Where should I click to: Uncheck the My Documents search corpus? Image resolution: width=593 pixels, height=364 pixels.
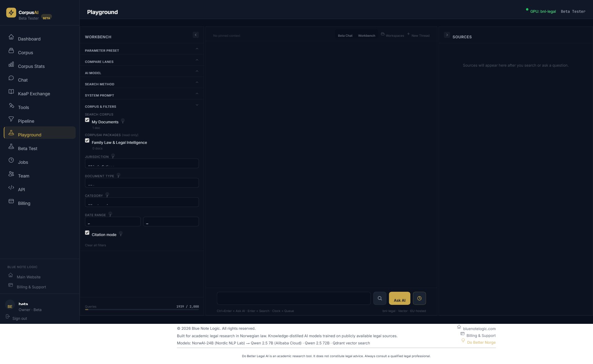click(87, 120)
